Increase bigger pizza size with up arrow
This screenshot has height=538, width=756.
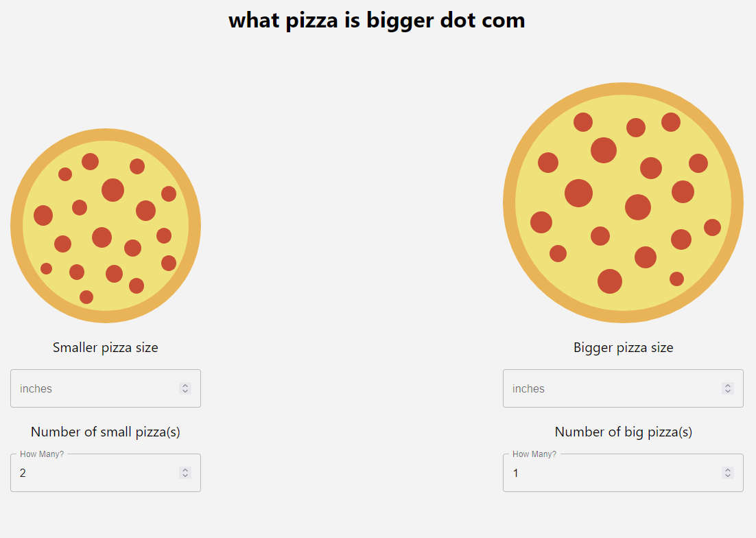(728, 386)
